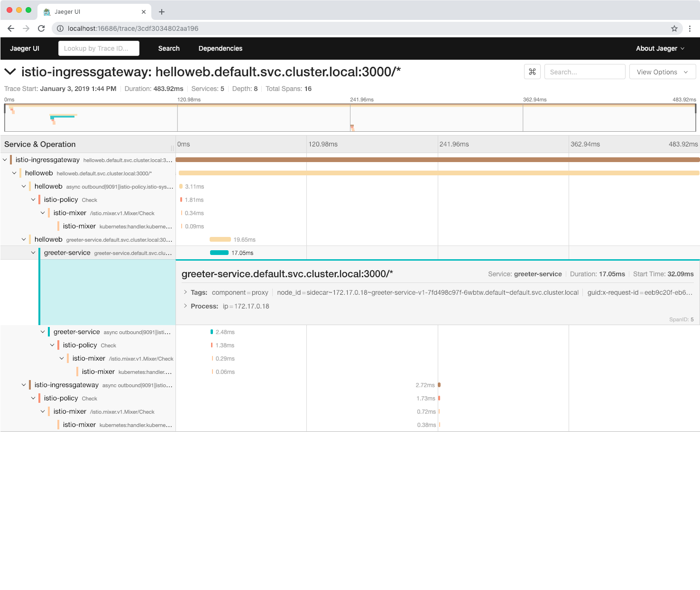The height and width of the screenshot is (590, 700).
Task: Collapse the istio-ingressgateway async outbound span
Action: [x=24, y=385]
